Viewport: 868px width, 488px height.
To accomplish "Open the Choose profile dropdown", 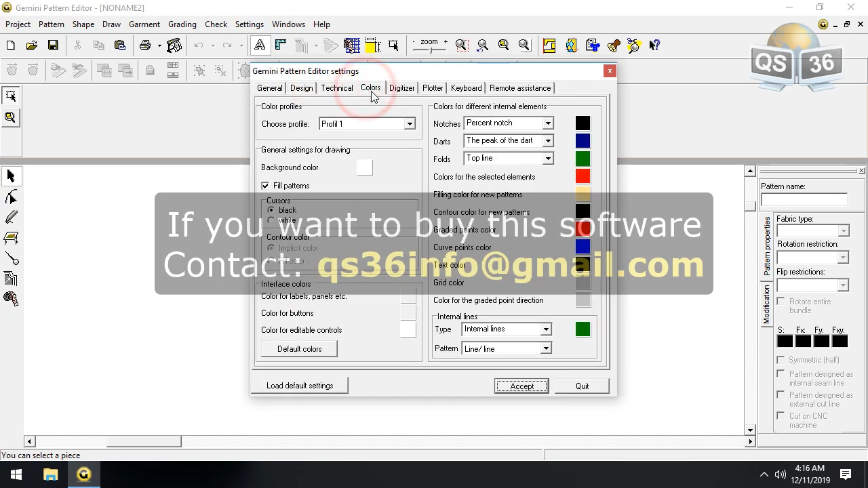I will click(410, 124).
